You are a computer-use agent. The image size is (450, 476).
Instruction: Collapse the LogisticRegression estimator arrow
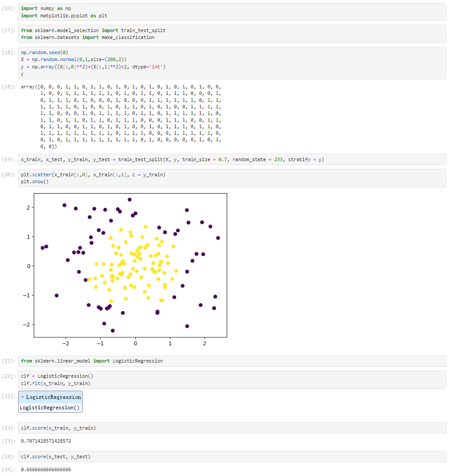(x=22, y=397)
